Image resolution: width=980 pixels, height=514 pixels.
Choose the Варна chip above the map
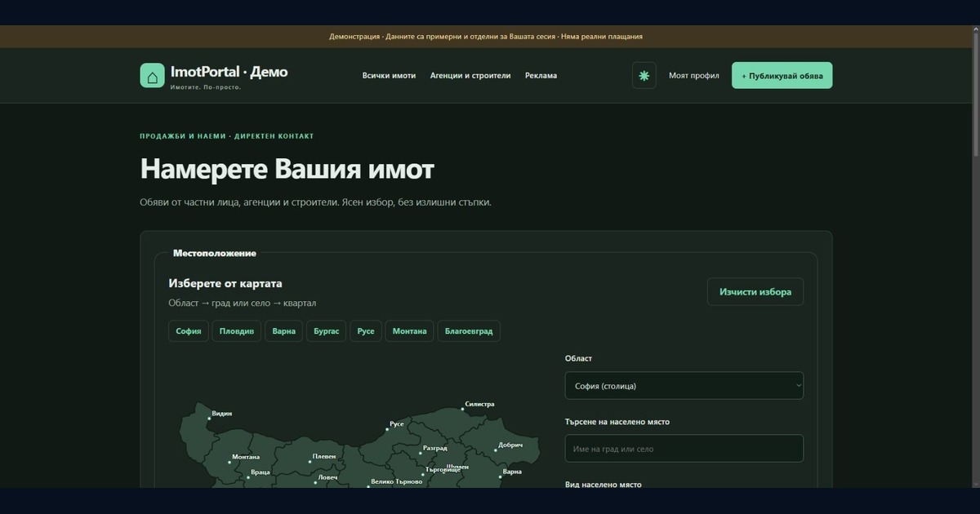point(284,331)
